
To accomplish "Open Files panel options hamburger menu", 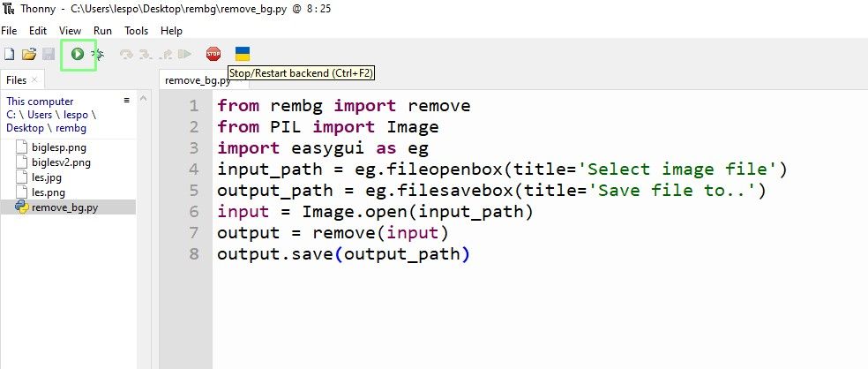I will [x=127, y=101].
